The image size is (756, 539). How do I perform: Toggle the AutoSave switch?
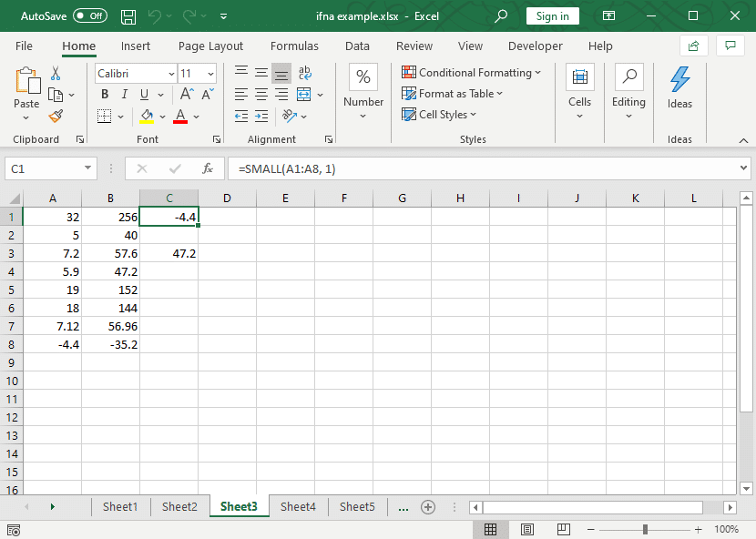(x=90, y=15)
